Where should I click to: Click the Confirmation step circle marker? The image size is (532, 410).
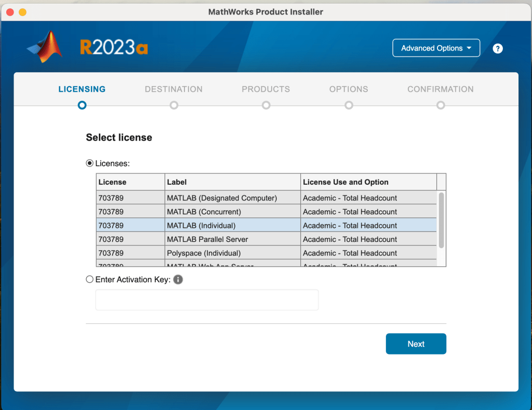pos(441,105)
